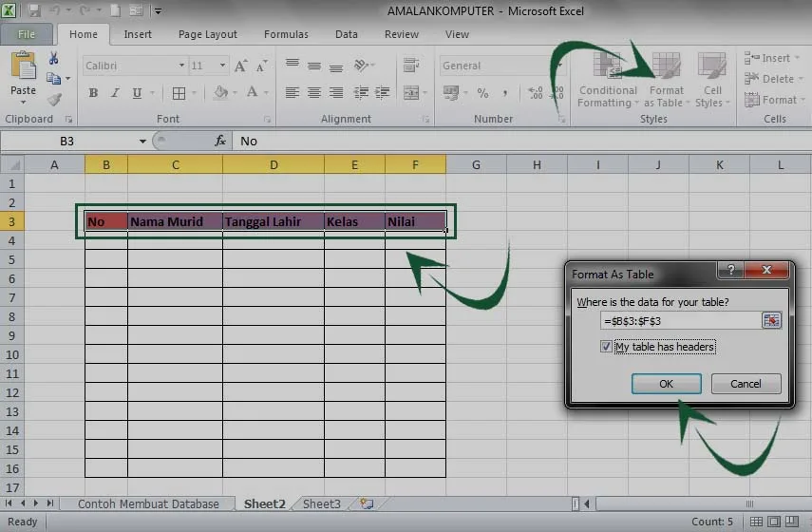
Task: Click the Wrap Text icon
Action: (x=411, y=66)
